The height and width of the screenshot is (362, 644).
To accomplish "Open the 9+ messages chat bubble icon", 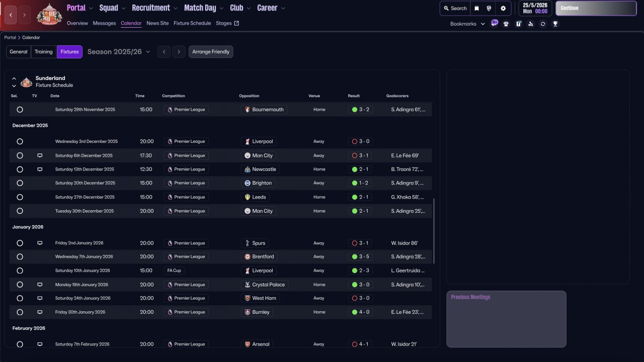I will 495,23.
